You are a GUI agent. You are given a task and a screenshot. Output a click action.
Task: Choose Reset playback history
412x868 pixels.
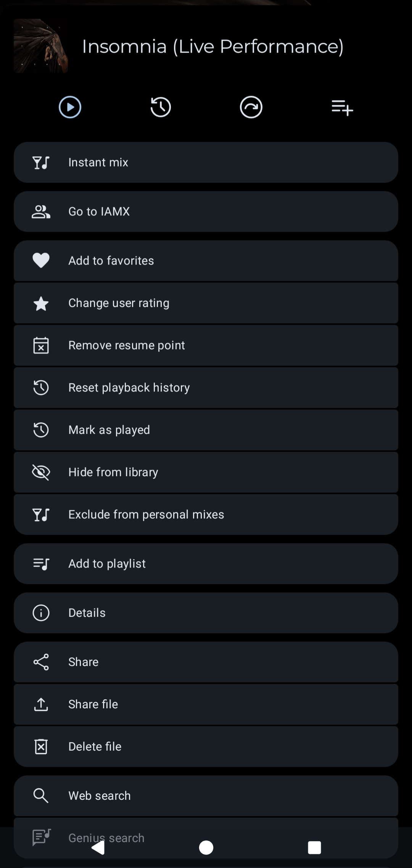click(206, 388)
